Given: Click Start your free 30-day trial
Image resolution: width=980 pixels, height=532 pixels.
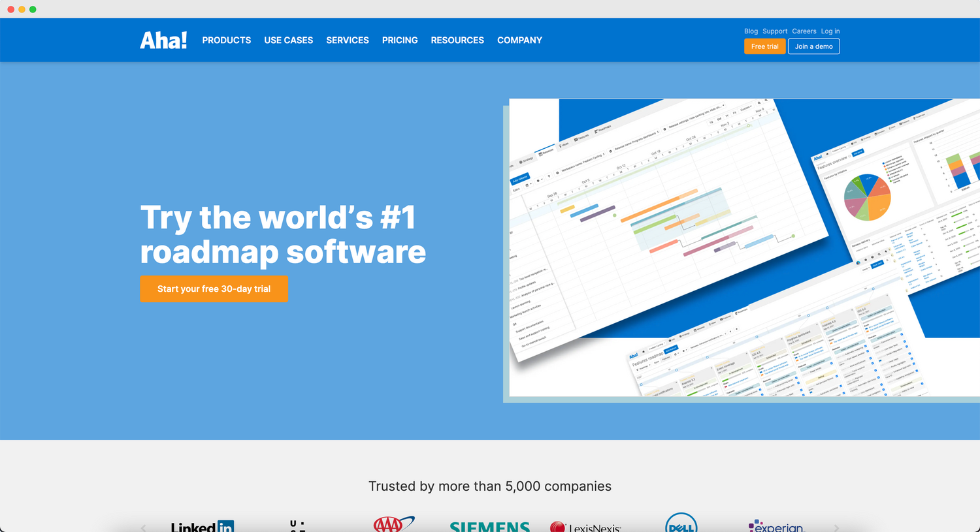Looking at the screenshot, I should click(214, 289).
